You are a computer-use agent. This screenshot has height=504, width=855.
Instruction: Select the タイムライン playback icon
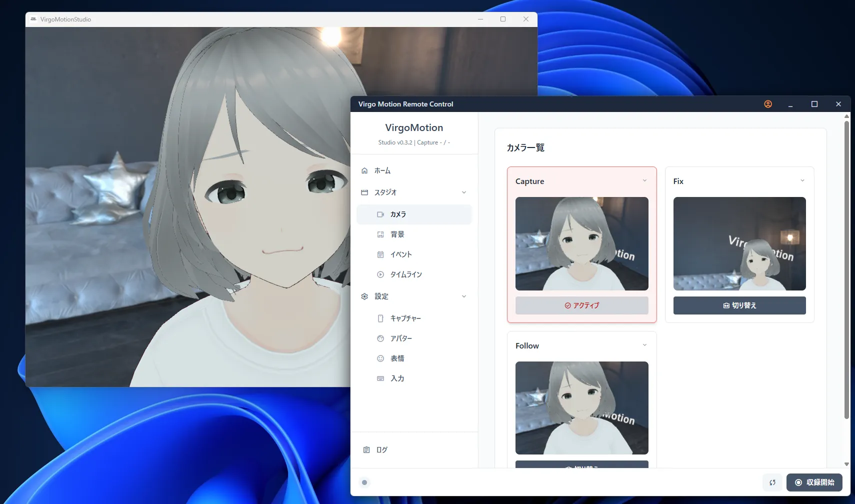380,274
